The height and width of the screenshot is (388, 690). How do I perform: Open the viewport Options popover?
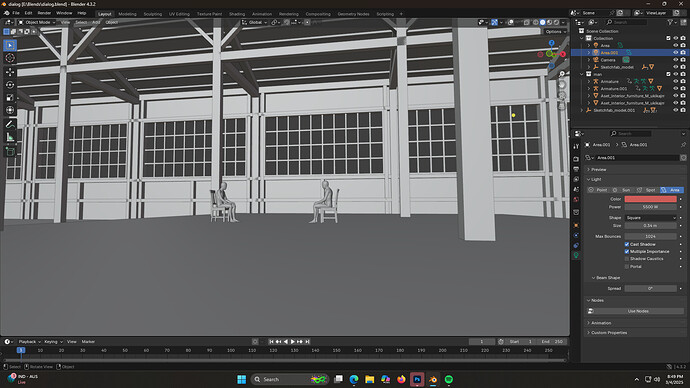click(555, 32)
